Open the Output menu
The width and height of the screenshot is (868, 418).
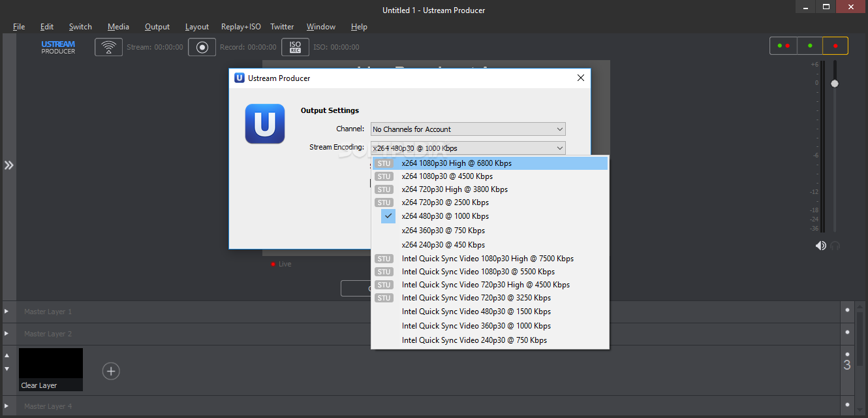157,27
